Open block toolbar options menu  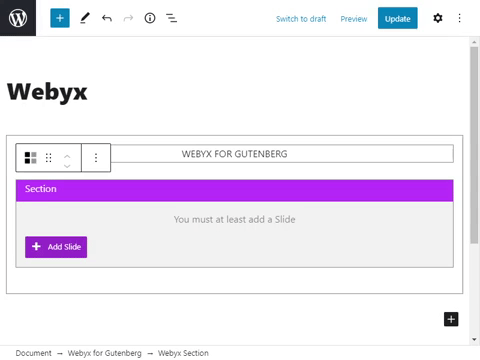click(96, 158)
